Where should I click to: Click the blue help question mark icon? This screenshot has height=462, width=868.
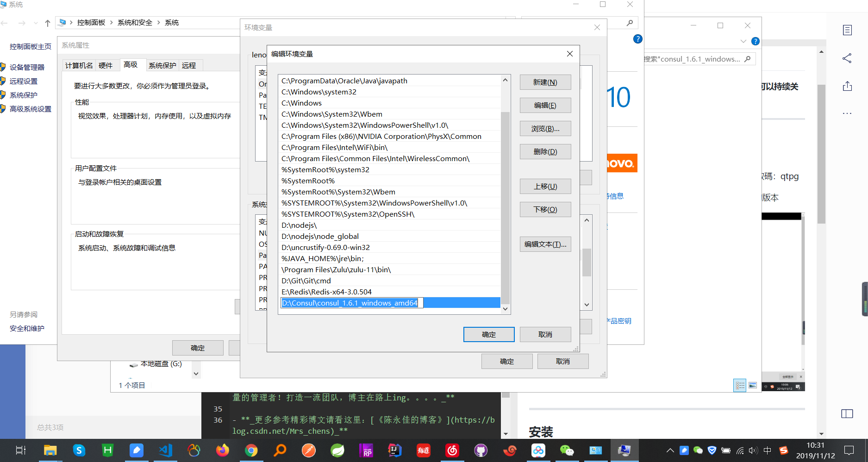(638, 39)
